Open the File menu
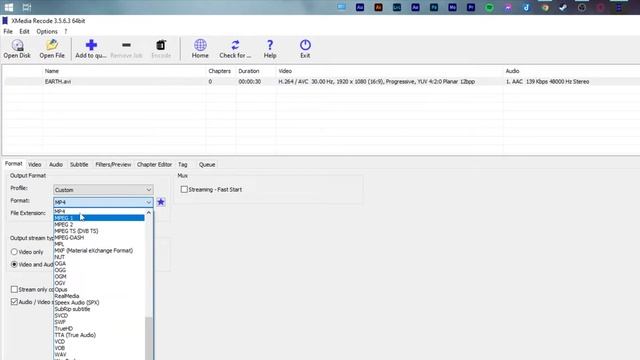Viewport: 640px width, 360px height. click(8, 31)
